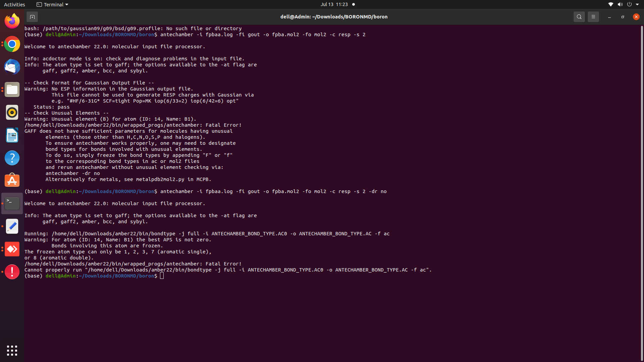Launch Rhythmbox music player

(x=12, y=112)
